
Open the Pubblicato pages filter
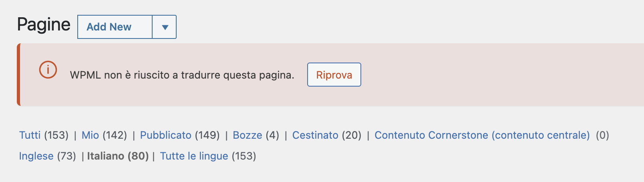(x=166, y=135)
